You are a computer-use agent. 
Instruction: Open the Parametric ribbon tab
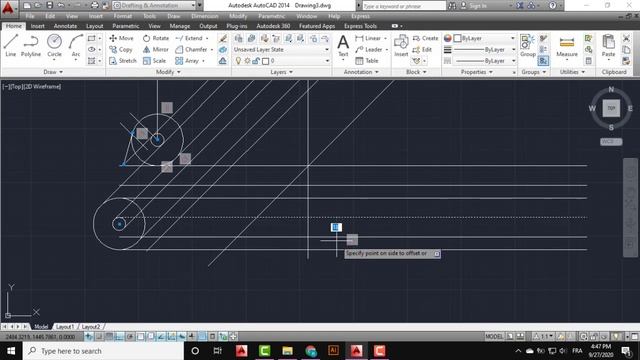(126, 26)
